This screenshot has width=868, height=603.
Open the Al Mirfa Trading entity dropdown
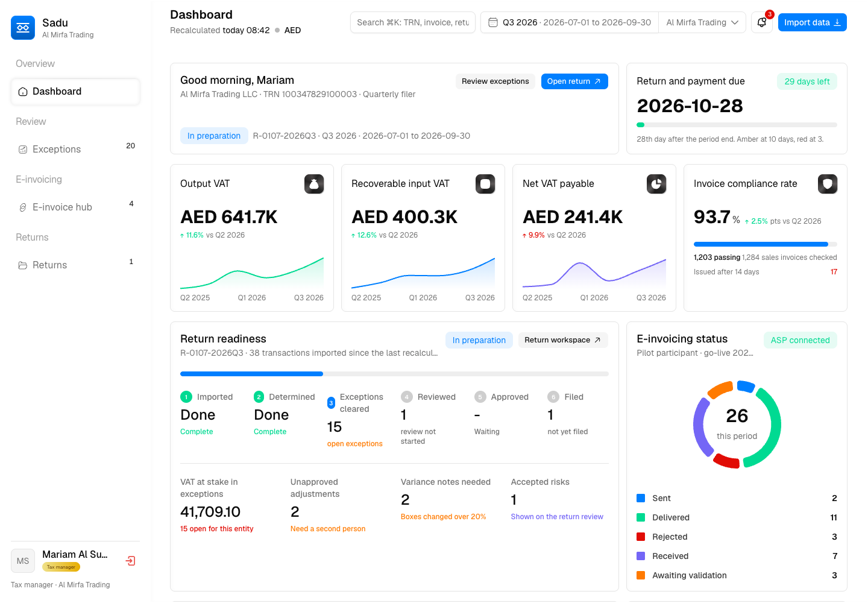[702, 22]
